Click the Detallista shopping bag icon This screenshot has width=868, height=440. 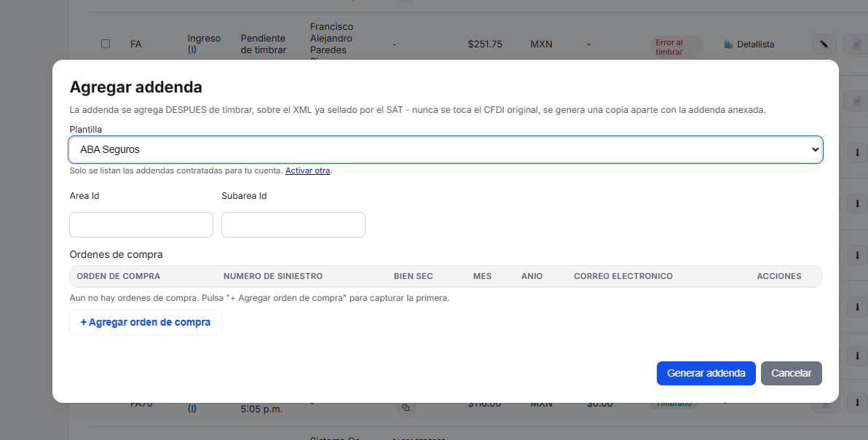[728, 44]
